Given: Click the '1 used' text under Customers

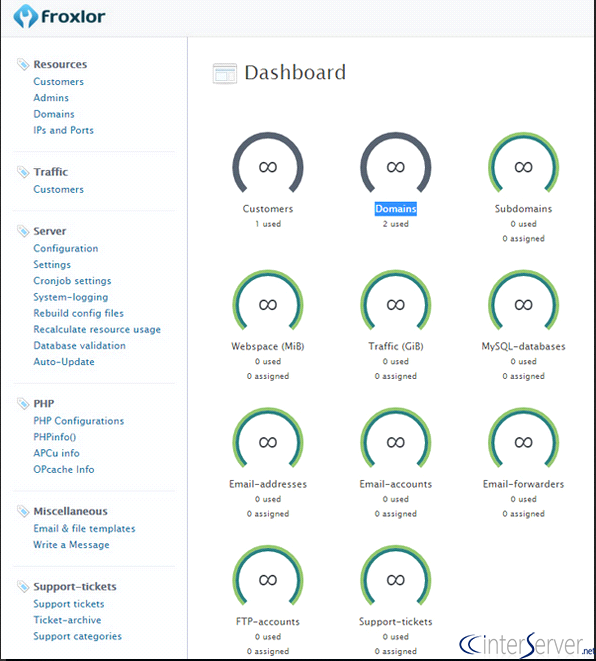Looking at the screenshot, I should (268, 224).
